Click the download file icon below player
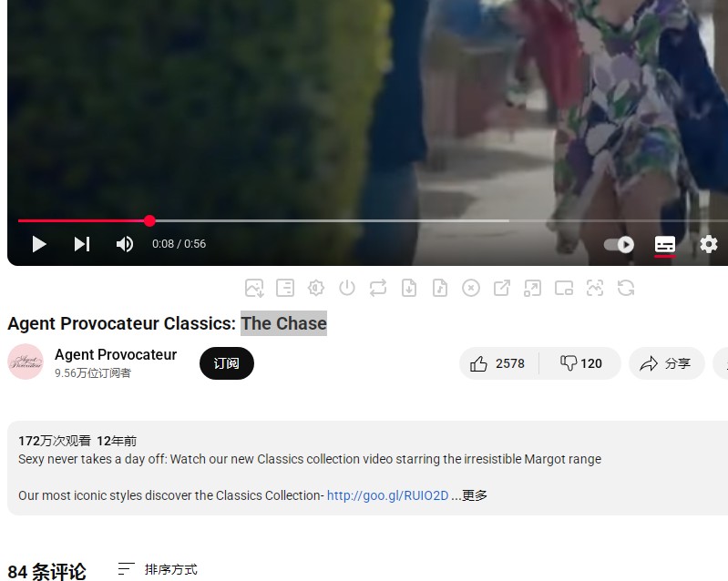Image resolution: width=728 pixels, height=581 pixels. coord(409,288)
